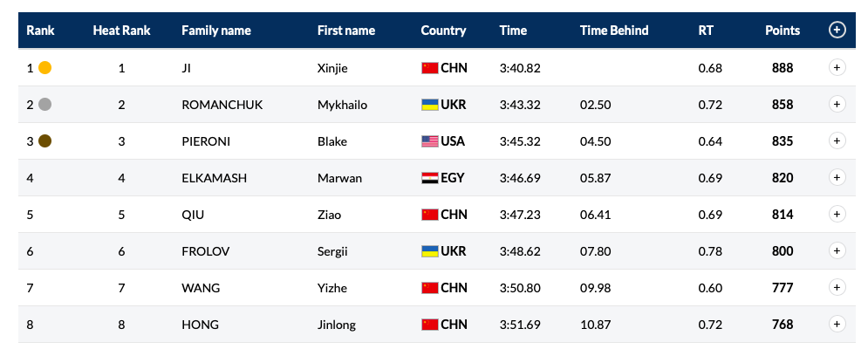Sort by Time column header
This screenshot has height=356, width=868.
(x=513, y=31)
